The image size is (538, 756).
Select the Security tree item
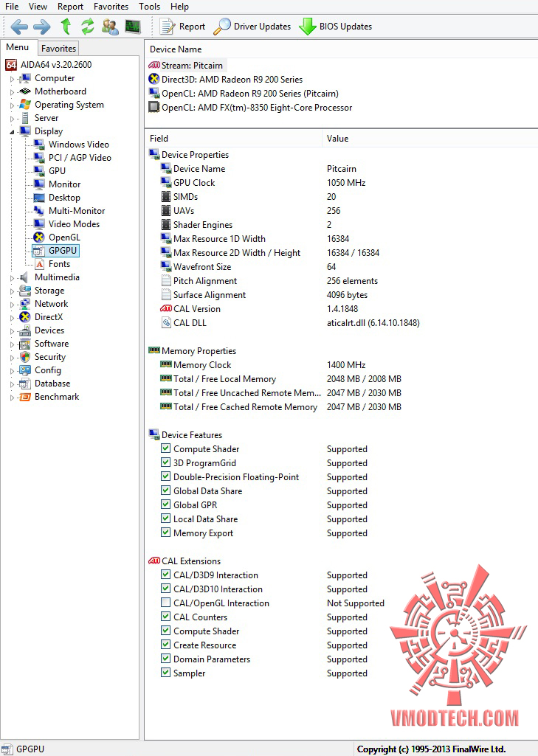point(49,357)
